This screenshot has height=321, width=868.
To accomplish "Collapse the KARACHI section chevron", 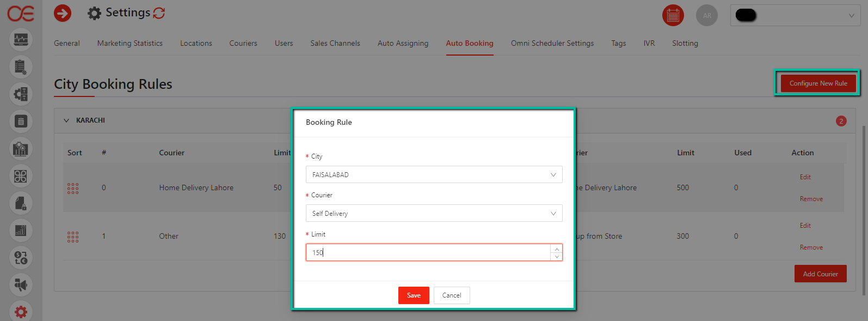I will coord(66,120).
